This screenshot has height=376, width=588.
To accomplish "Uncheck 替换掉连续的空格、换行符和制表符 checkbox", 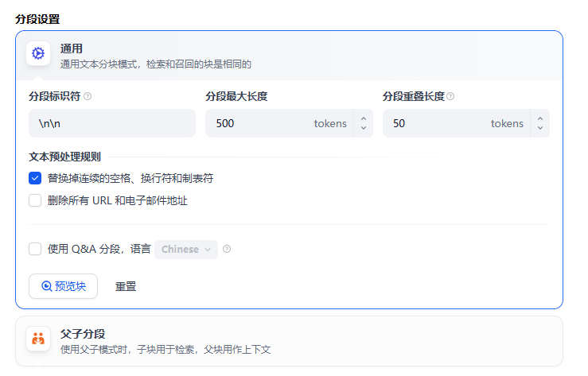I will click(35, 179).
